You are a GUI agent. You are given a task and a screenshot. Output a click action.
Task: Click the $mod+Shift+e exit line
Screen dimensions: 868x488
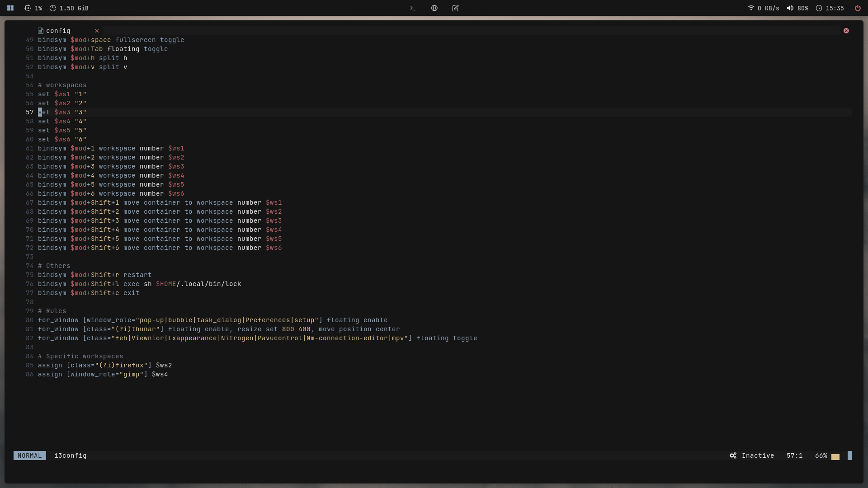pos(89,293)
